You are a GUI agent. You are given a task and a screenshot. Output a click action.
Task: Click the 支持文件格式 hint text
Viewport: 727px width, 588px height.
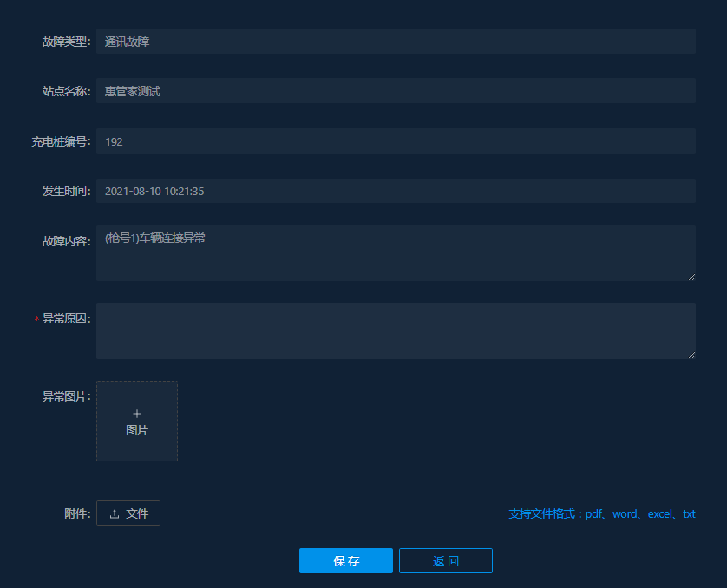click(601, 514)
